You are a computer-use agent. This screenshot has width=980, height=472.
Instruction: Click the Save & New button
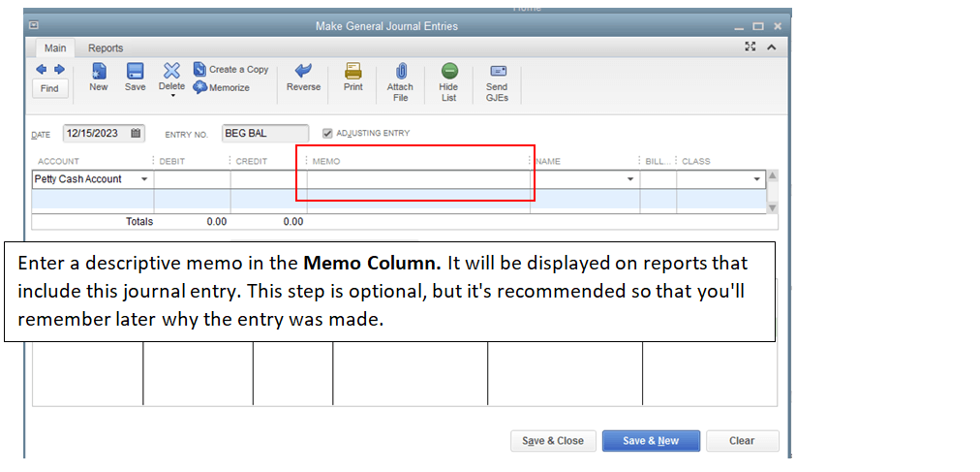(651, 441)
